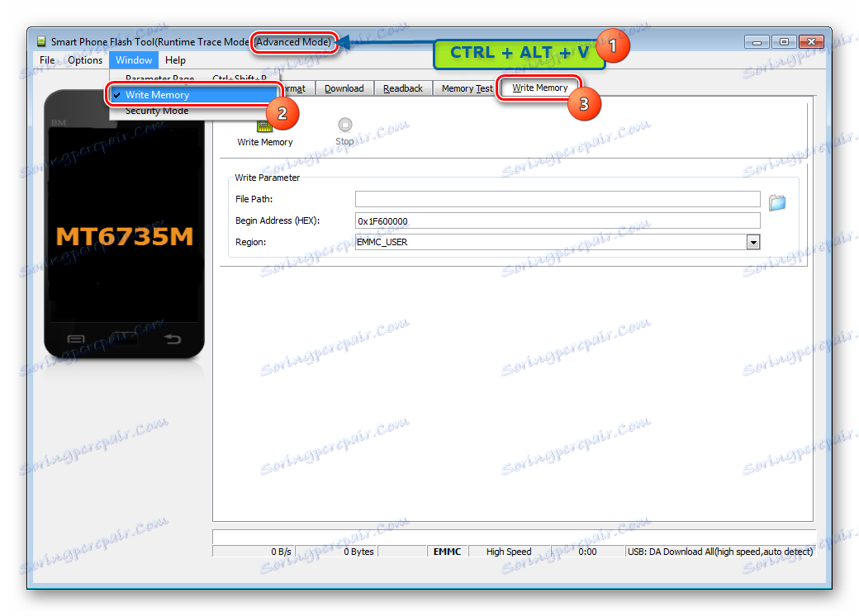Switch to the Readback tab

click(x=403, y=88)
